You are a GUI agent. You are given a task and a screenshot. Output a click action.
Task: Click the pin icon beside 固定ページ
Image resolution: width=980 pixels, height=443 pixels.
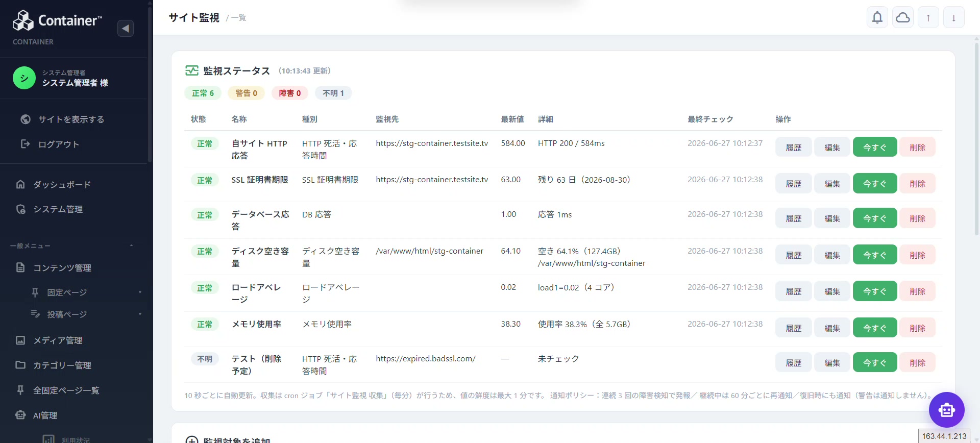pos(35,292)
